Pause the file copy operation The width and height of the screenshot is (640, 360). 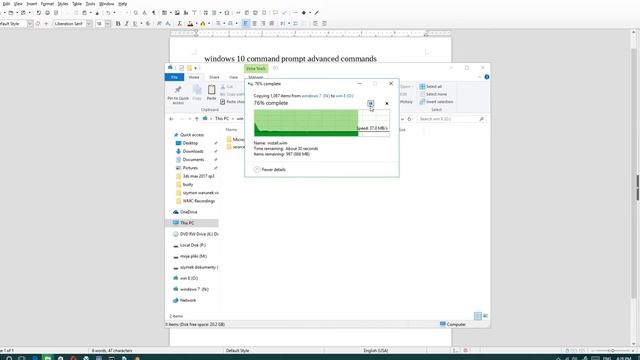(x=370, y=103)
